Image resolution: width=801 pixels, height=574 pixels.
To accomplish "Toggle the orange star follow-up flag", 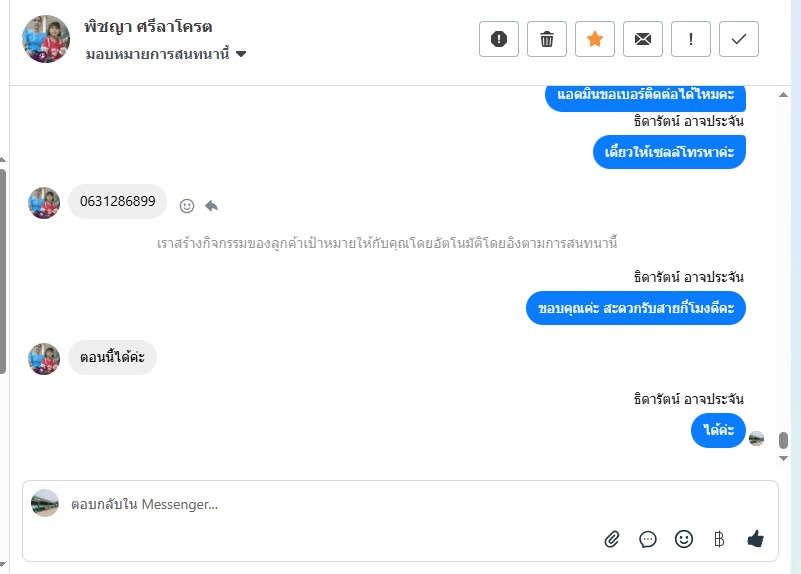I will [x=595, y=39].
